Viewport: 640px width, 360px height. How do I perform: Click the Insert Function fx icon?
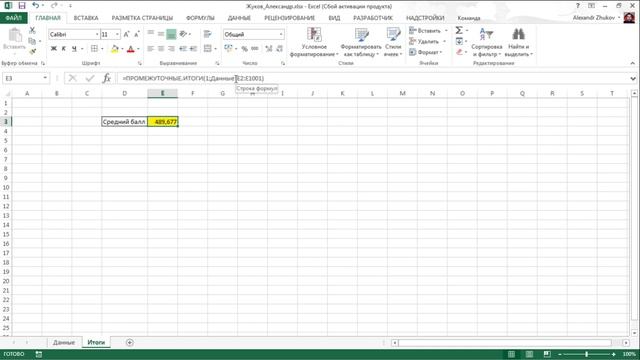(107, 78)
